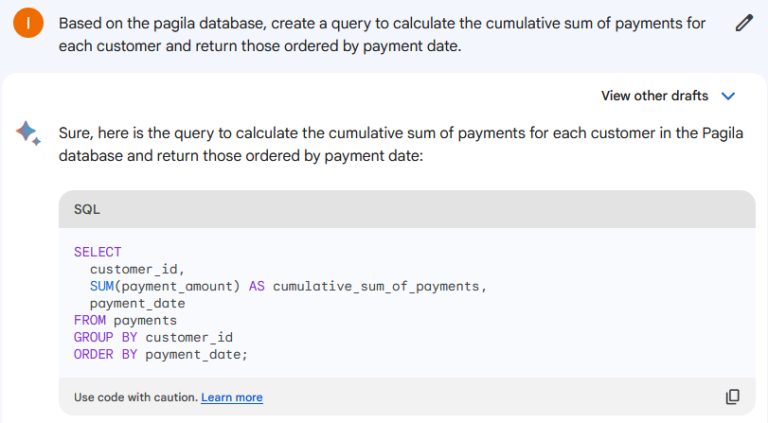Click the SUM function in the query

[x=101, y=286]
